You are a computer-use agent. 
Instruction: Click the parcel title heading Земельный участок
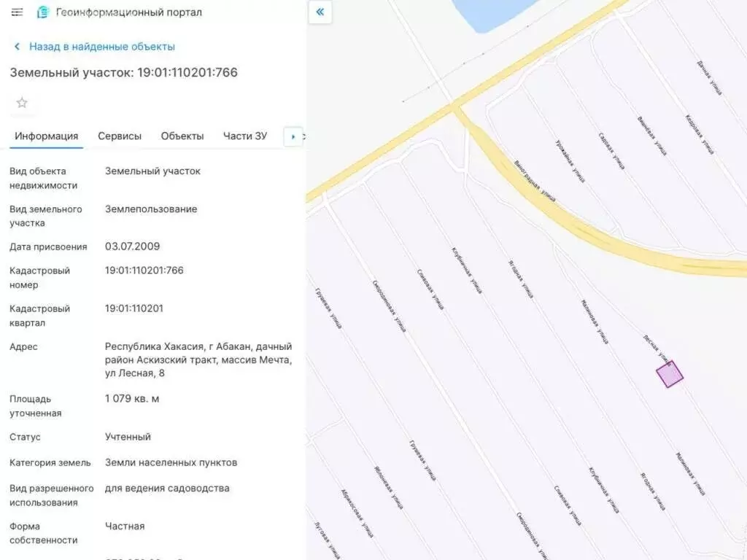pyautogui.click(x=123, y=73)
